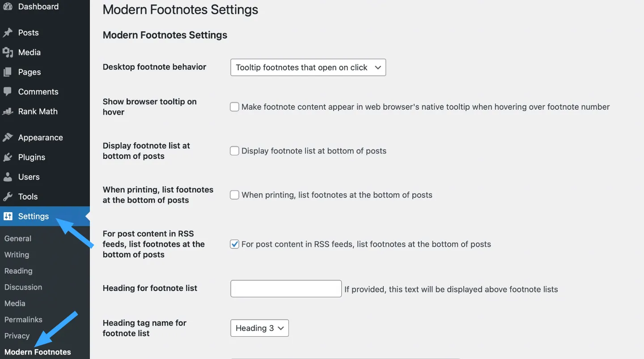Click the Heading for footnote list field
The image size is (644, 359).
[x=286, y=289]
